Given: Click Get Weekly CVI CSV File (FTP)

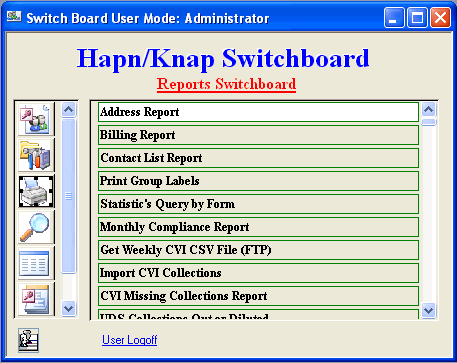Looking at the screenshot, I should pos(258,250).
